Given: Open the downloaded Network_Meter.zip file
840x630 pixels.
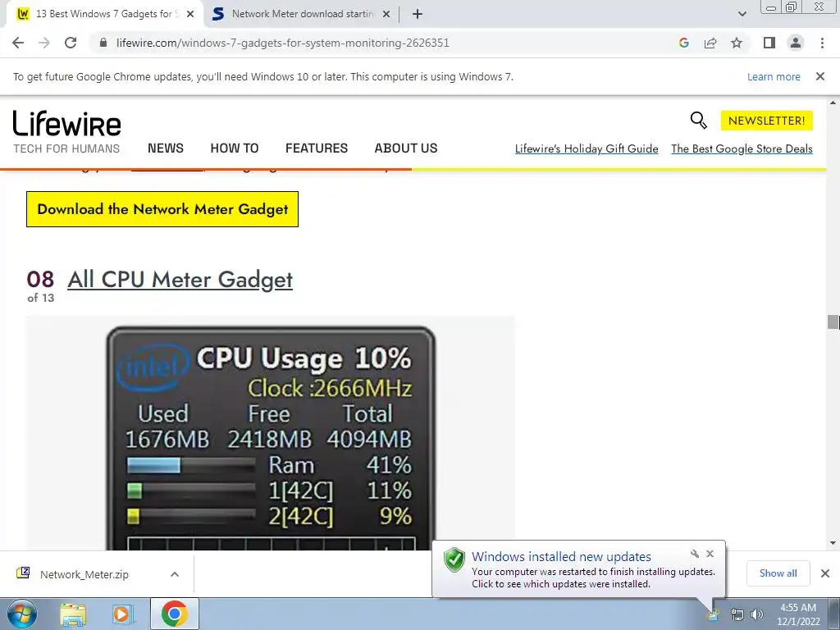Looking at the screenshot, I should [84, 574].
